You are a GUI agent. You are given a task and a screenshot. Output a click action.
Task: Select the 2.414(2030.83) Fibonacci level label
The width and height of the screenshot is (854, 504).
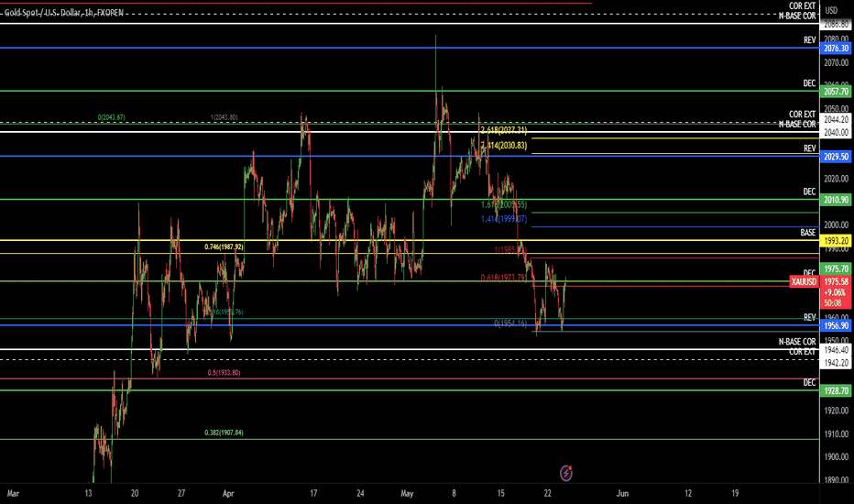(504, 146)
